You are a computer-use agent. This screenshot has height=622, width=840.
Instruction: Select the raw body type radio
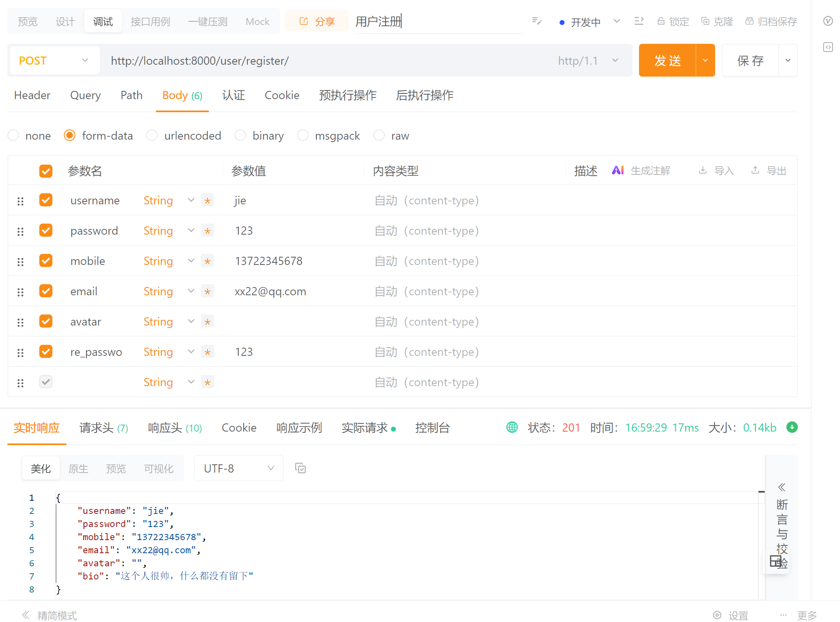[379, 136]
